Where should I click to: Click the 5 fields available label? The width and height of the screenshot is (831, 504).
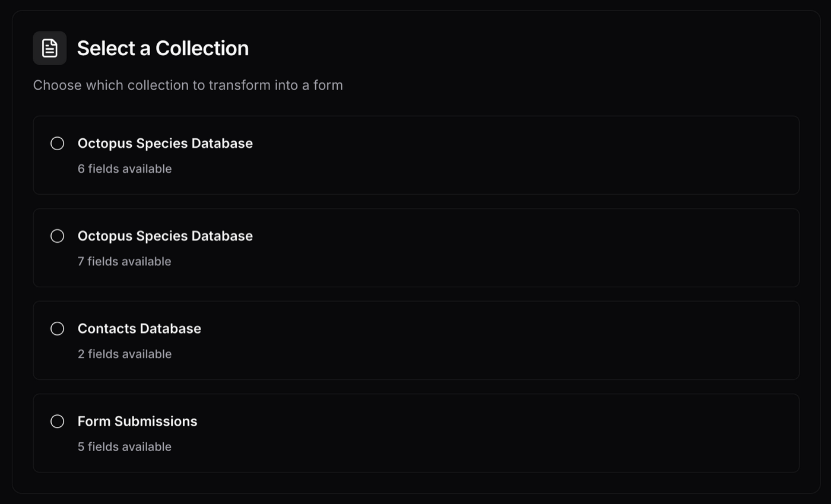point(124,446)
